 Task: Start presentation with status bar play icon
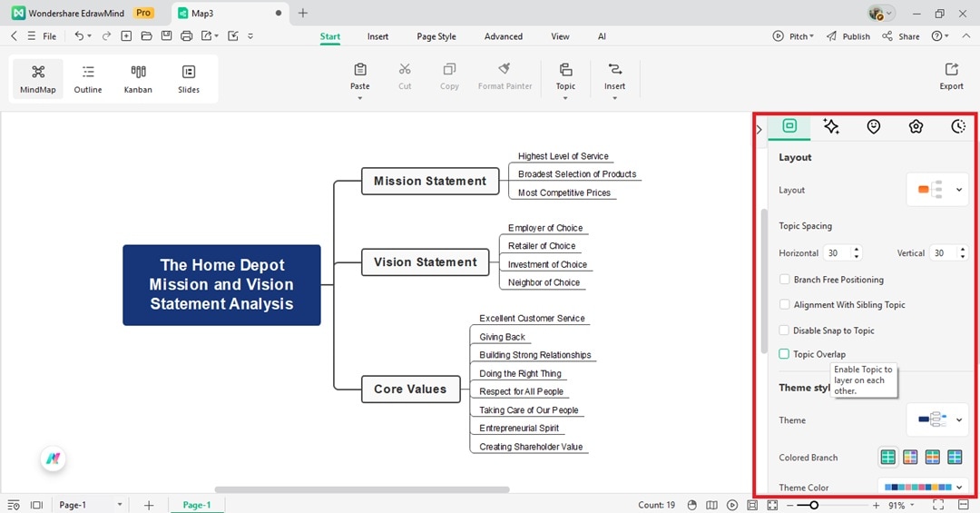pos(732,505)
